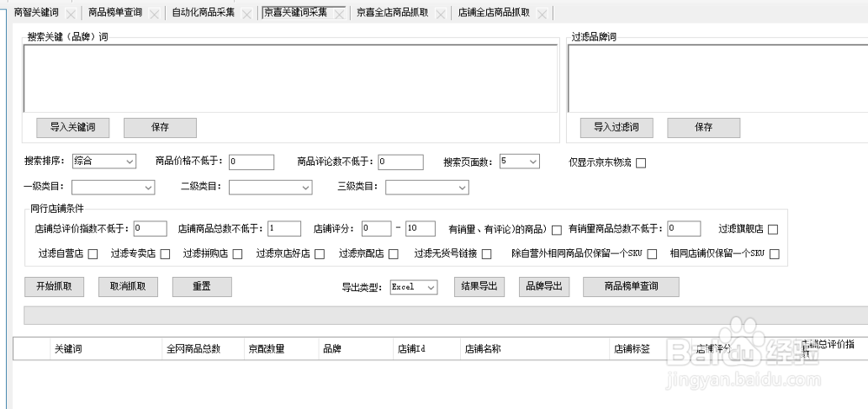This screenshot has width=868, height=409.
Task: Click the 搜索关键(品牌)词 text area
Action: [x=291, y=78]
